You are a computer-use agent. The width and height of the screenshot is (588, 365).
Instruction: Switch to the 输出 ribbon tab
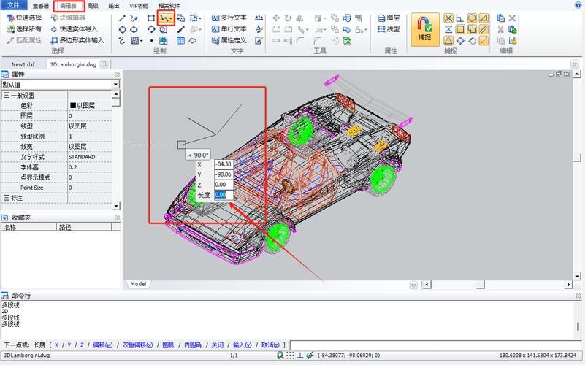click(x=114, y=6)
